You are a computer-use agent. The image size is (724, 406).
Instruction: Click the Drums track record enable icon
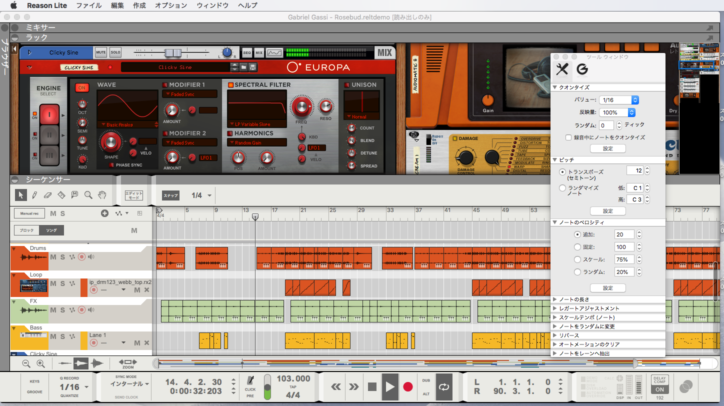[x=82, y=257]
